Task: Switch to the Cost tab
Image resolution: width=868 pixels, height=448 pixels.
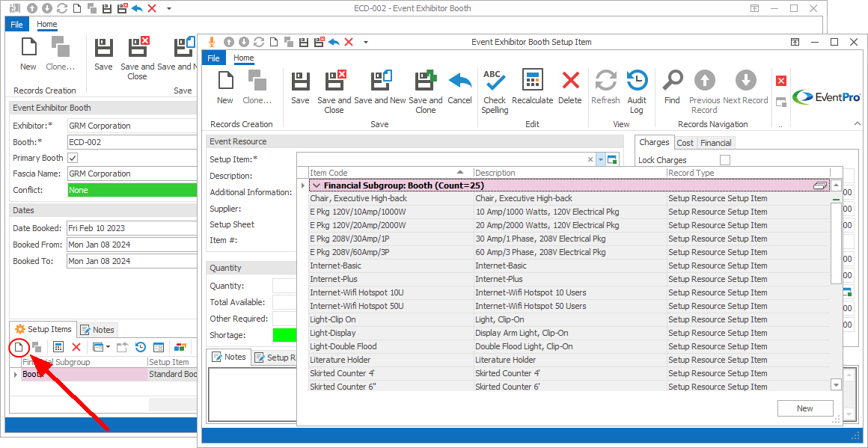Action: (685, 143)
